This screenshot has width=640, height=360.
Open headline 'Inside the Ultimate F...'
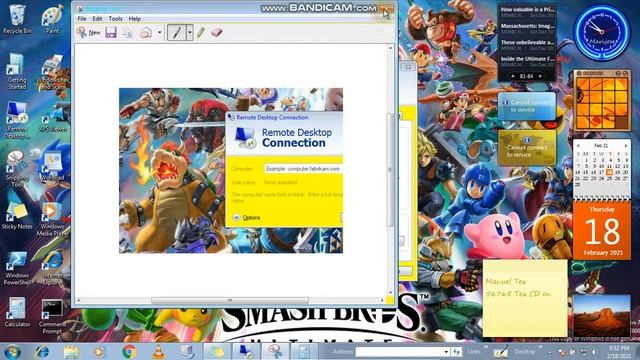(527, 59)
